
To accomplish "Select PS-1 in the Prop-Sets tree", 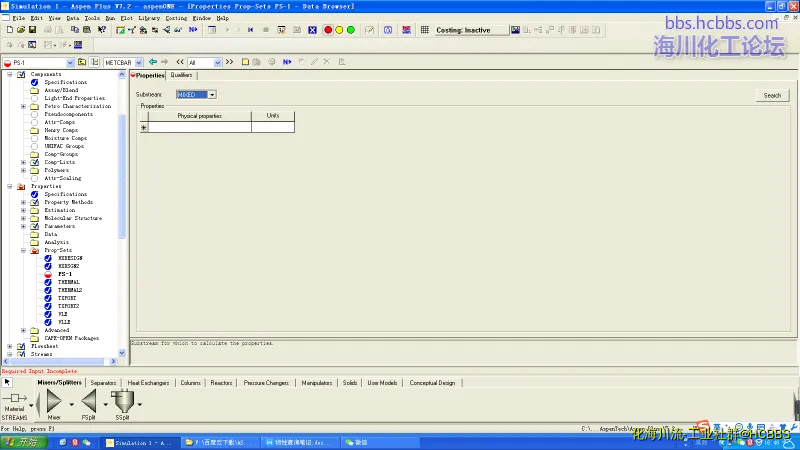I will point(64,274).
